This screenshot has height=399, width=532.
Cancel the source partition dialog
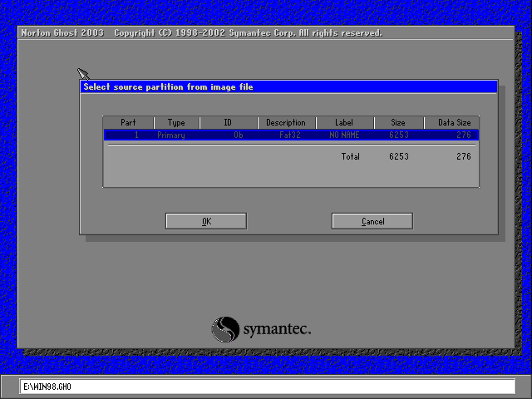pos(372,221)
